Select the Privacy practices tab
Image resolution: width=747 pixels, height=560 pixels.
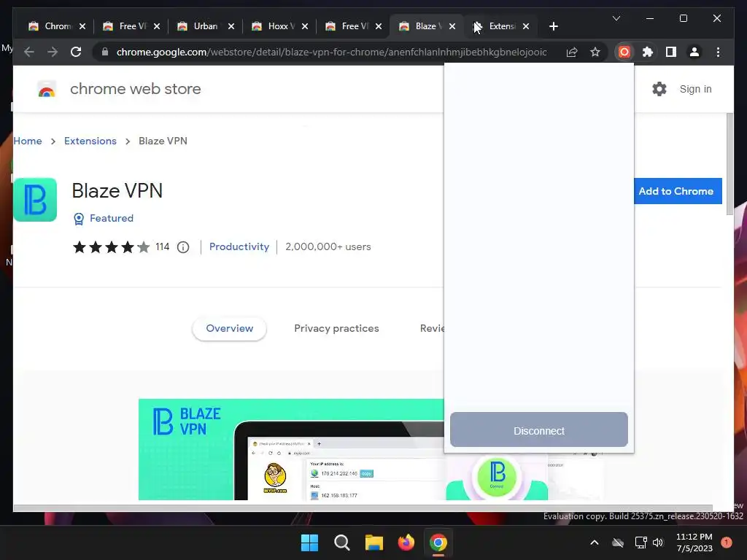point(336,329)
